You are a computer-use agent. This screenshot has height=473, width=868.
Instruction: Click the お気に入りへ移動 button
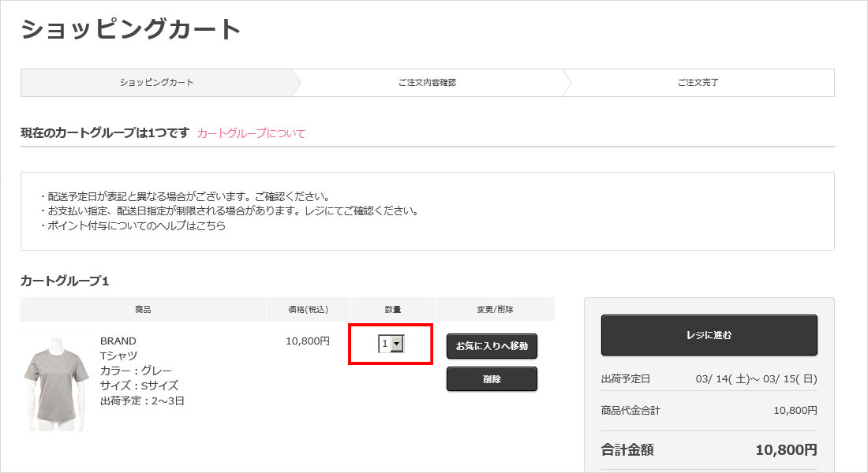[x=492, y=346]
